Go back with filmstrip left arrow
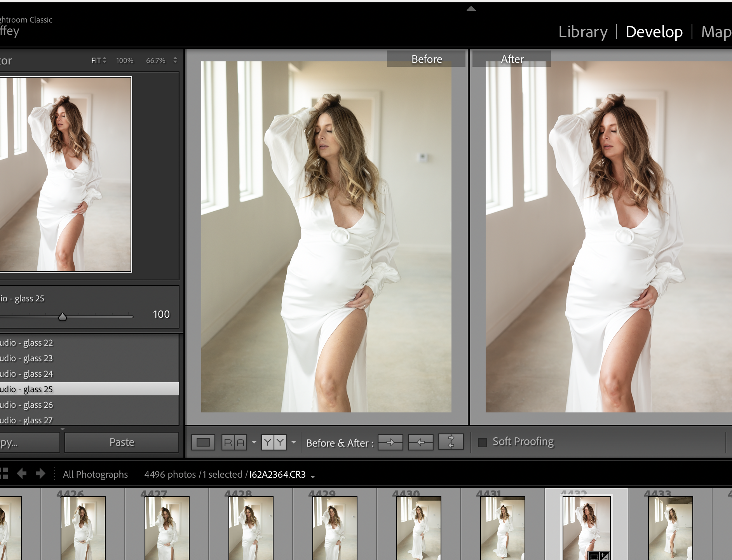 (x=22, y=474)
